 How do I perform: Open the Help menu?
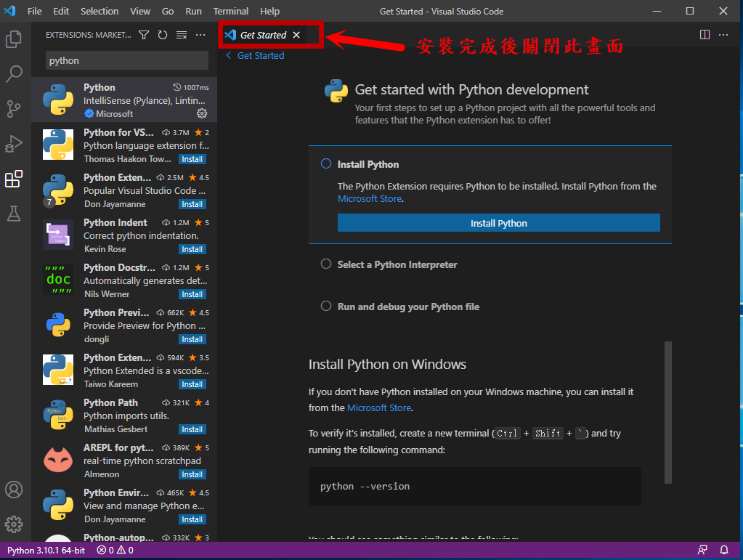269,11
